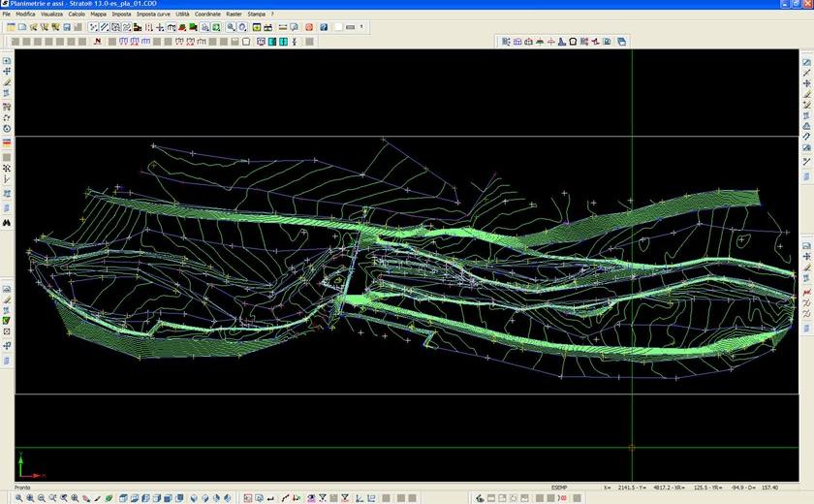Expand the Visualizza menu

click(51, 15)
